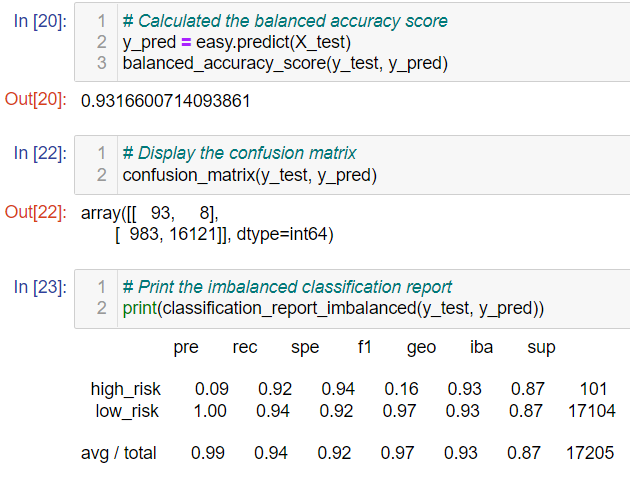The image size is (630, 478).
Task: Click high_risk f1 value 0.16
Action: (401, 389)
